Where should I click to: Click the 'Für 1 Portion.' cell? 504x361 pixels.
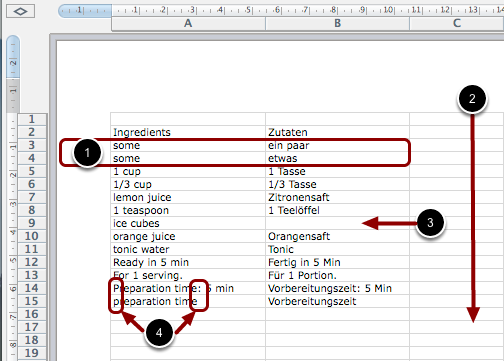pos(337,275)
